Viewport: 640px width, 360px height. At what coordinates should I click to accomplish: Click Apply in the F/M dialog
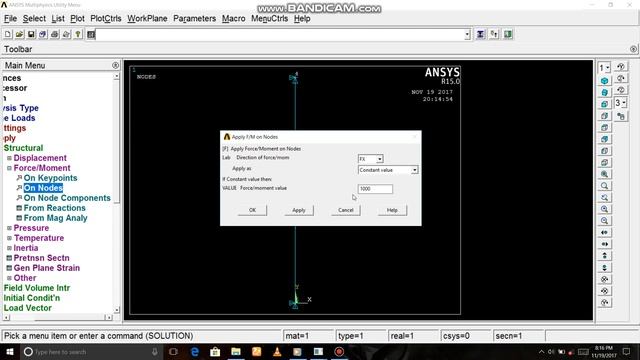click(x=299, y=210)
